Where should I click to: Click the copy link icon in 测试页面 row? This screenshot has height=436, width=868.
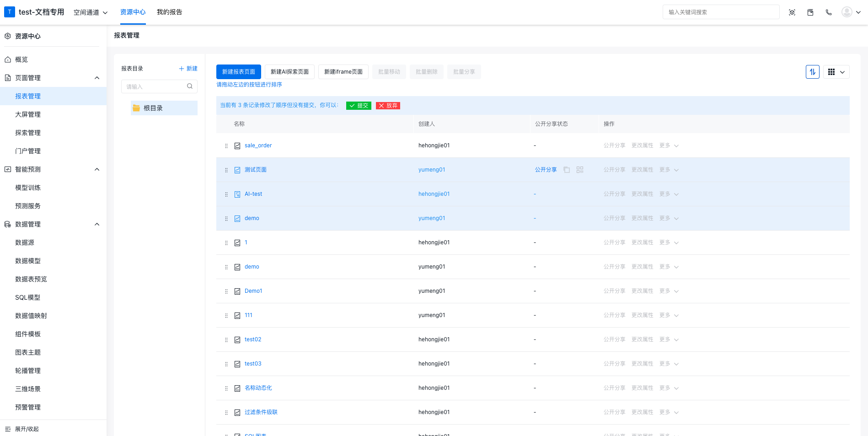coord(567,170)
